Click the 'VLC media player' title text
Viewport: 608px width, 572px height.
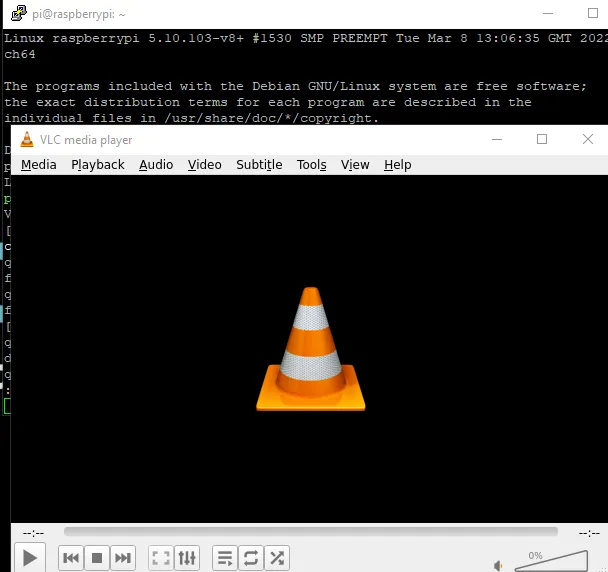tap(86, 140)
